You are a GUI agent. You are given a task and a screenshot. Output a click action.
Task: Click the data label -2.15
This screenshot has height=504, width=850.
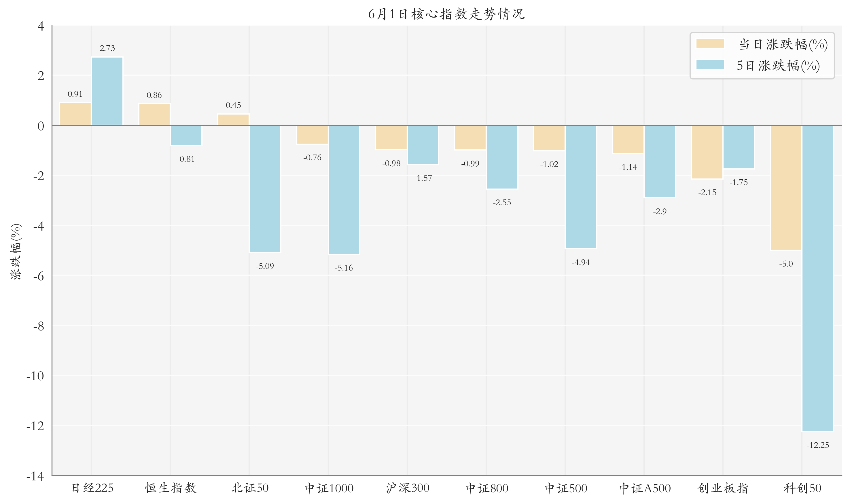pos(707,192)
